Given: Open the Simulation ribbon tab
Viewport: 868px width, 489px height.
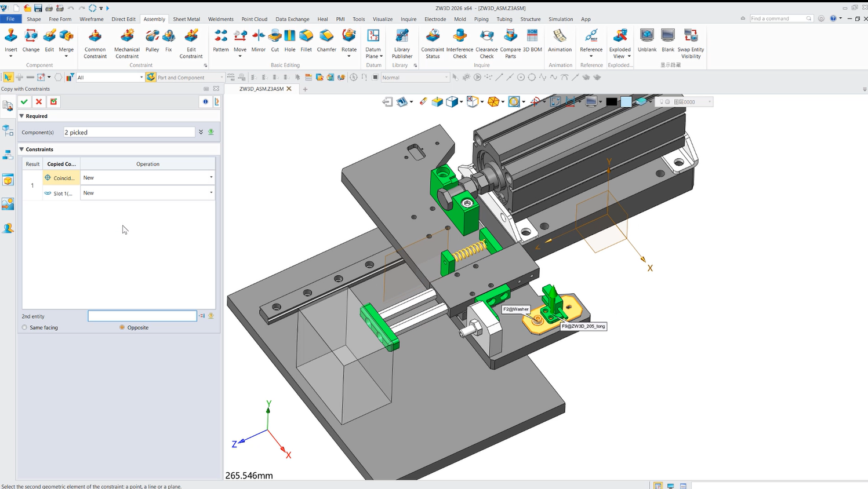Looking at the screenshot, I should 561,19.
